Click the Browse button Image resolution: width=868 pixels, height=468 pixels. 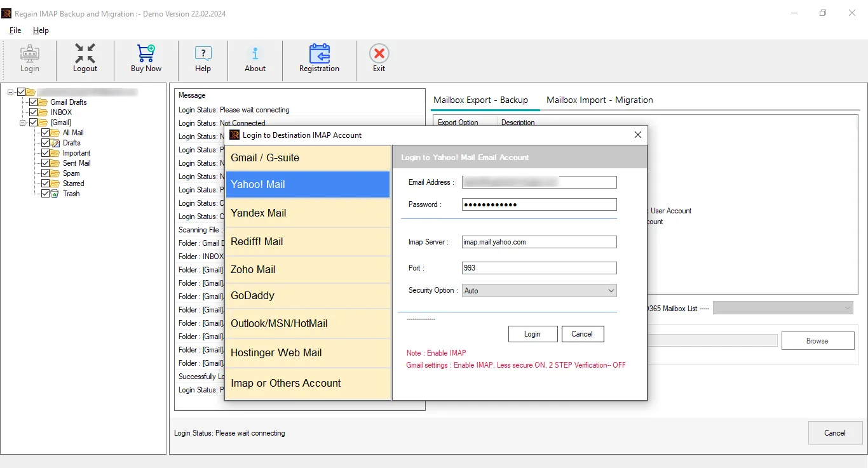click(817, 341)
